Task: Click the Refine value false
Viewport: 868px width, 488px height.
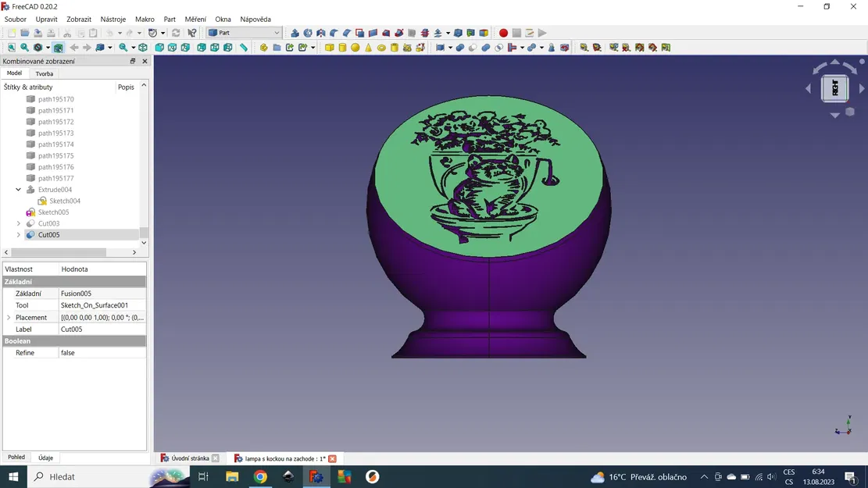Action: [102, 353]
